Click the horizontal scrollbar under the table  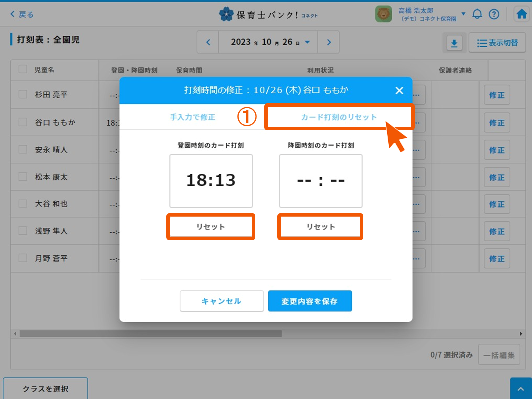point(151,333)
